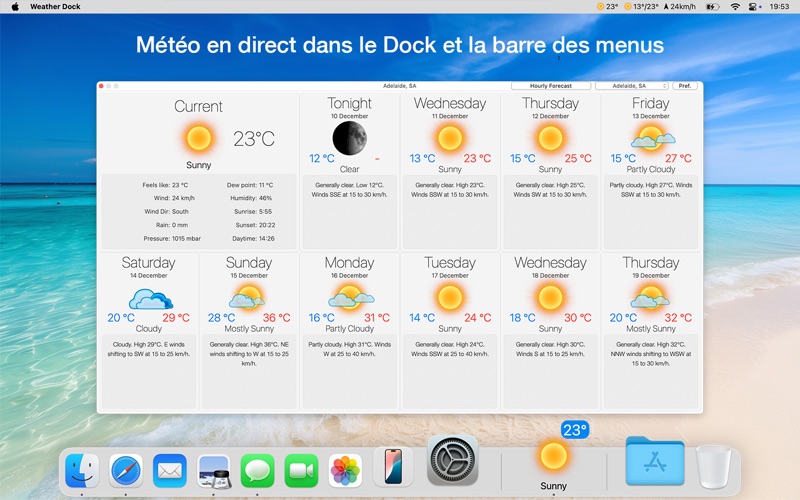Click the Current sunny weather icon

(x=198, y=138)
